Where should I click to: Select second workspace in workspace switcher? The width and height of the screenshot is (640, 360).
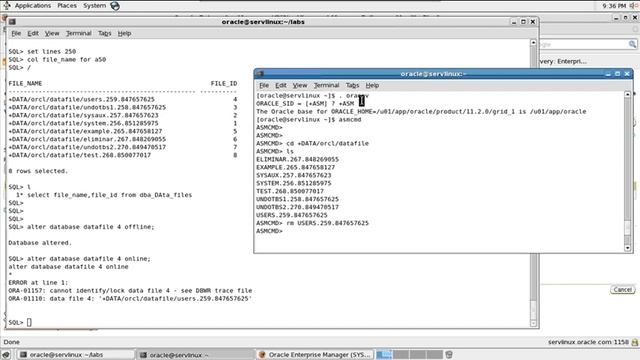click(401, 355)
